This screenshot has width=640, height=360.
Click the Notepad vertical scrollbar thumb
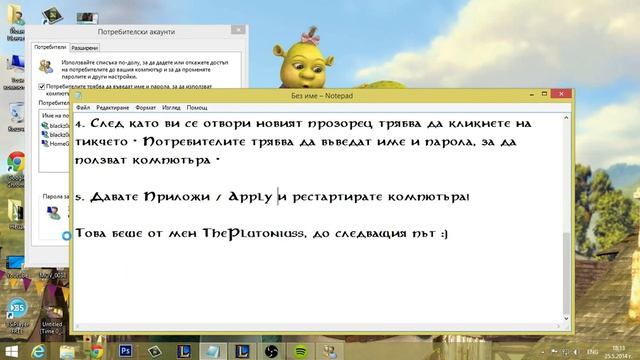[x=566, y=273]
